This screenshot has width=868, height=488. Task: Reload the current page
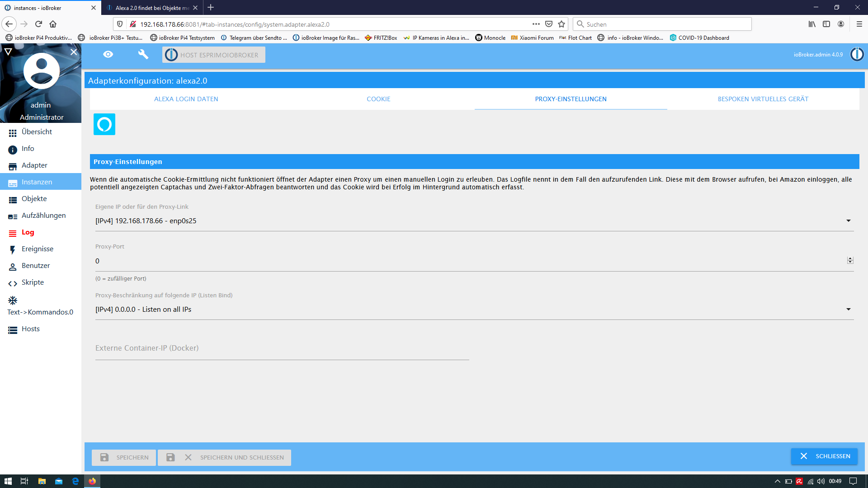38,24
